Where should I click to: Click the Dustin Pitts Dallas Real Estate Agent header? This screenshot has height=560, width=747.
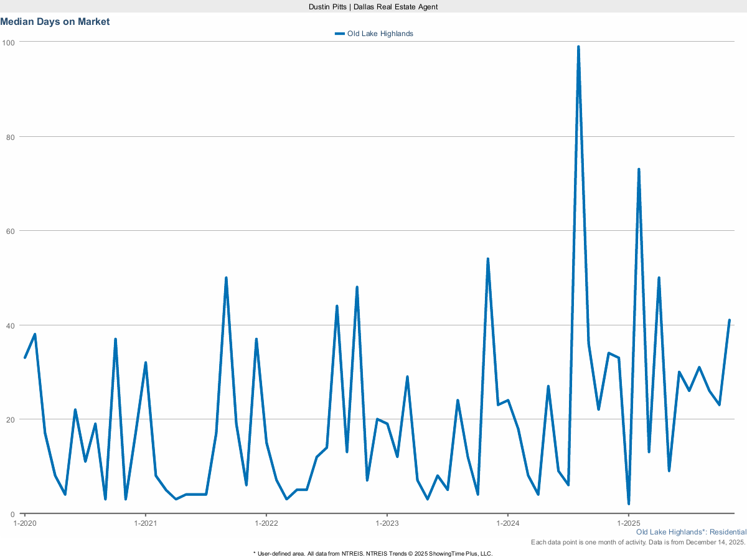(x=373, y=7)
